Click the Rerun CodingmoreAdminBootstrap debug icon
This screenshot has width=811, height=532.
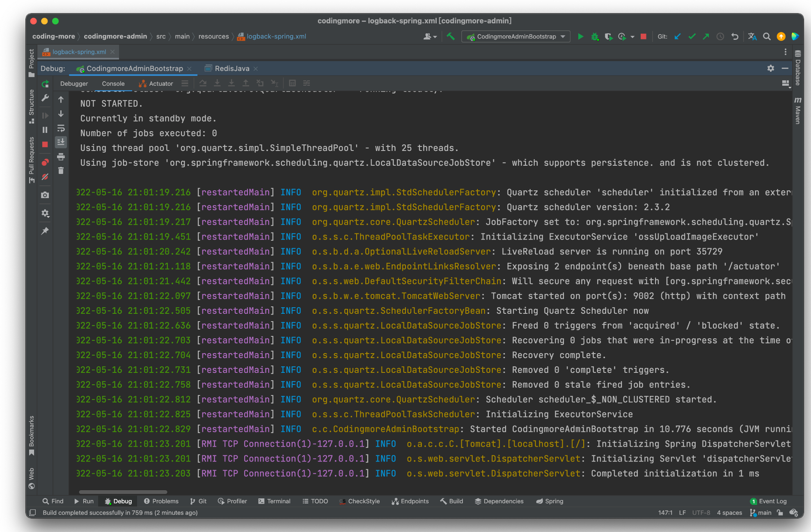[45, 84]
